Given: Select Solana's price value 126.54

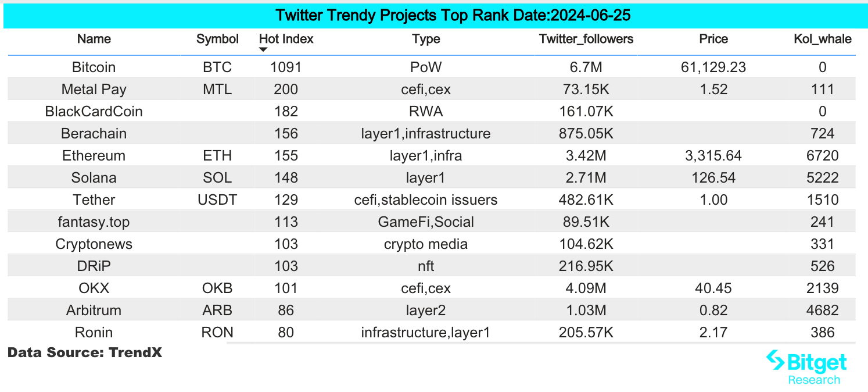Looking at the screenshot, I should [x=713, y=178].
